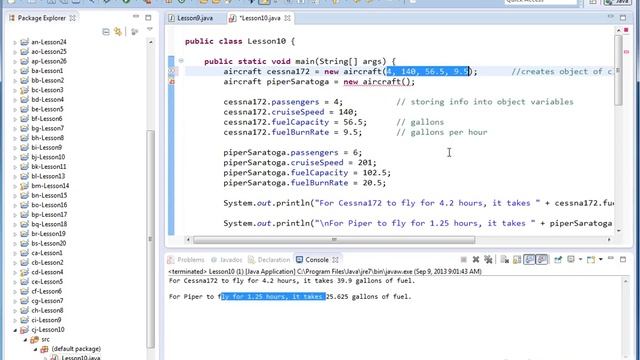Collapse the cj-Lesson10 project
Image resolution: width=640 pixels, height=360 pixels.
(15, 330)
